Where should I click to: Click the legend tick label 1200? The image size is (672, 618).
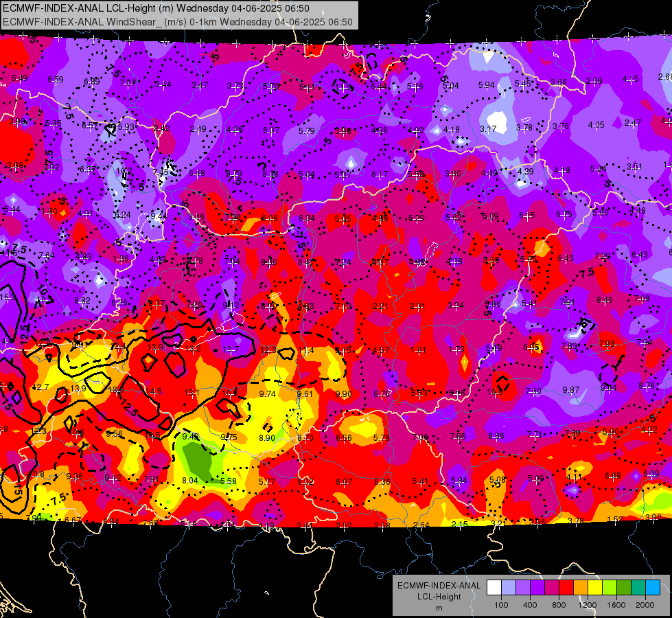(x=588, y=605)
